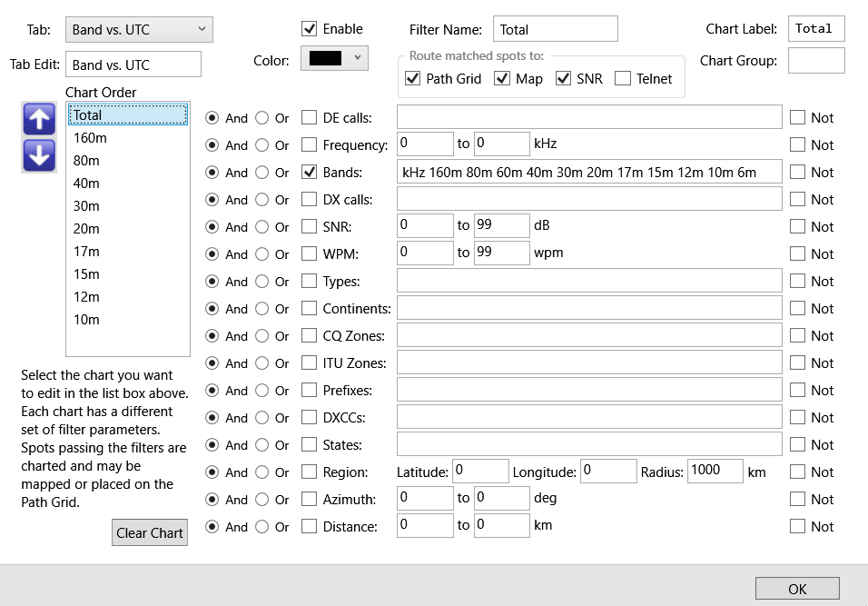Enable the ITU Zones filter checkbox
868x606 pixels.
(309, 363)
